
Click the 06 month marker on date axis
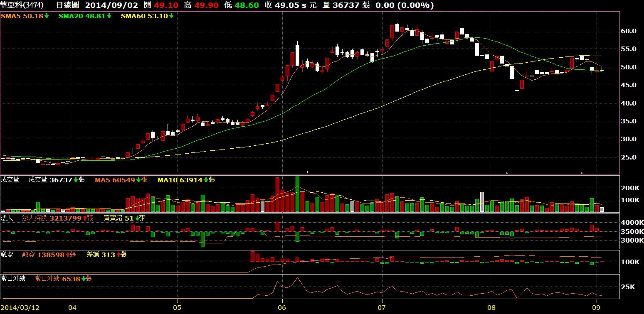tap(282, 307)
